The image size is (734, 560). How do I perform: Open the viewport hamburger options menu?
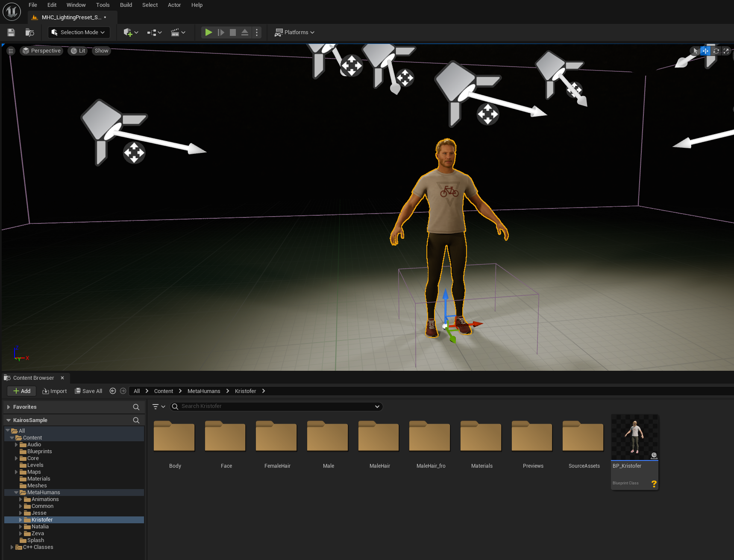click(11, 51)
